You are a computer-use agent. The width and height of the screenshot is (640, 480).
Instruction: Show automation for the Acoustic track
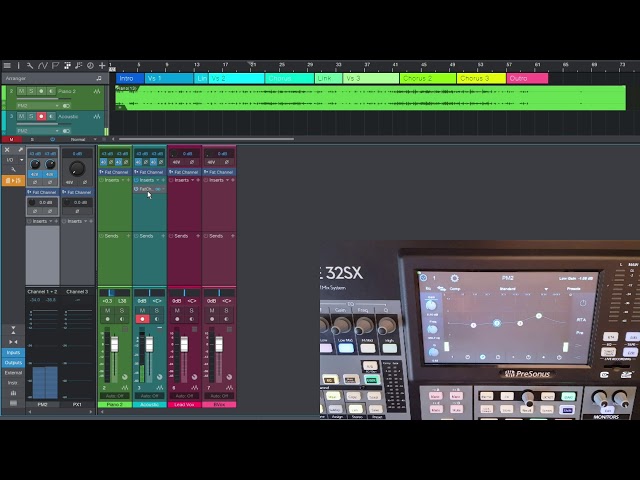click(97, 117)
